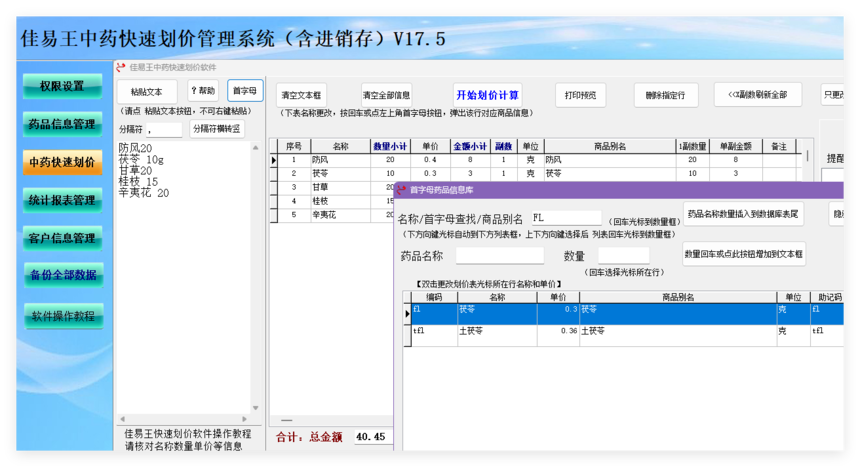Click the scroll-right arrow under text box
Image resolution: width=860 pixels, height=467 pixels.
245,419
